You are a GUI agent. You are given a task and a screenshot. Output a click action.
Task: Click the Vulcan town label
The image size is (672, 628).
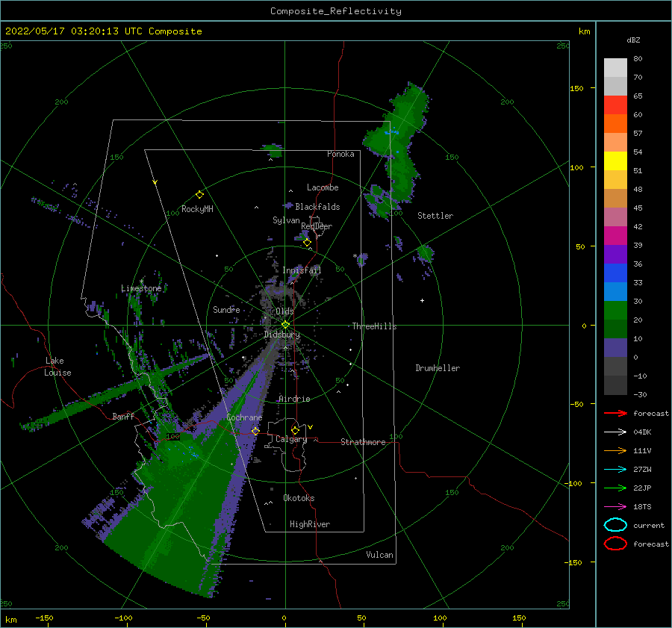point(379,555)
